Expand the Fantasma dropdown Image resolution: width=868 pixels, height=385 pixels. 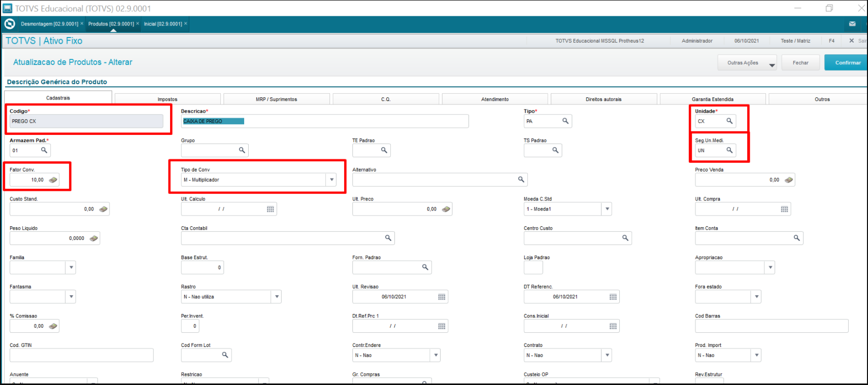click(71, 297)
